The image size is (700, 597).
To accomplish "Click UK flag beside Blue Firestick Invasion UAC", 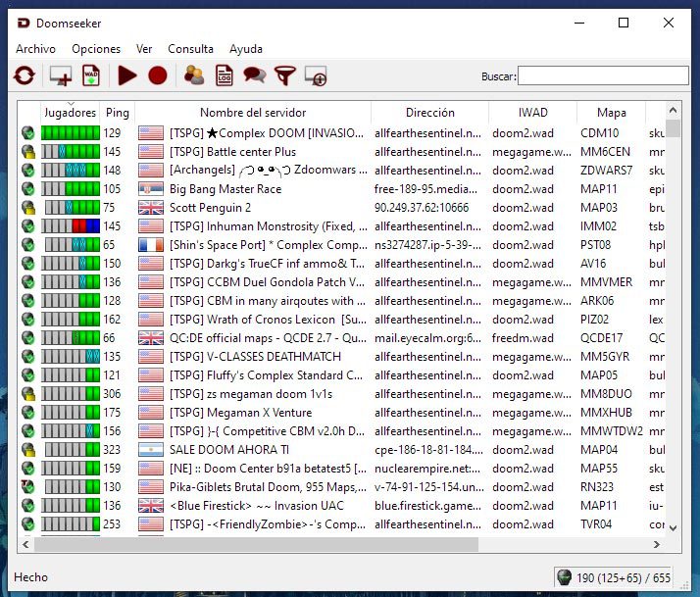I will point(151,506).
